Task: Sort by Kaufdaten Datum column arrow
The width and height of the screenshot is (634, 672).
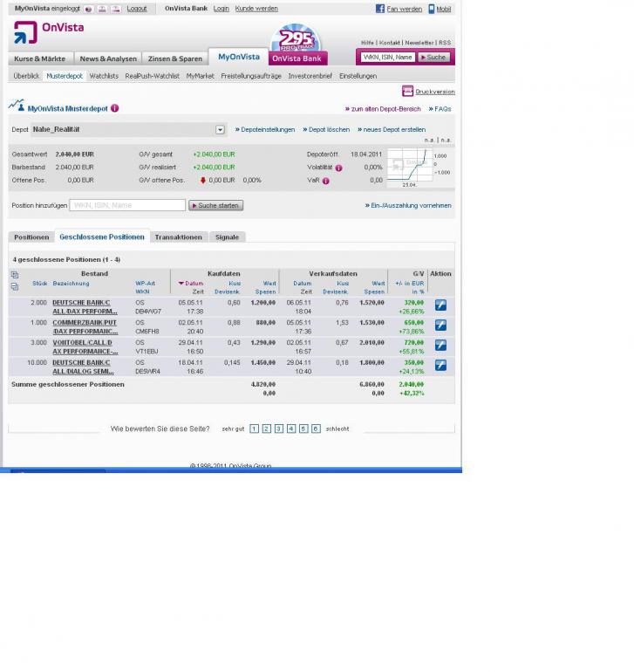Action: coord(181,284)
